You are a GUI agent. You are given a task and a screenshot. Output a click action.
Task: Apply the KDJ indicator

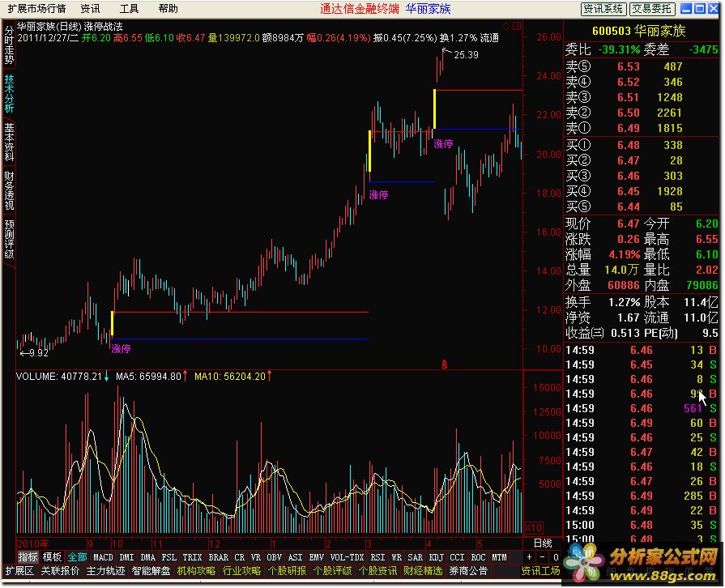coord(436,557)
